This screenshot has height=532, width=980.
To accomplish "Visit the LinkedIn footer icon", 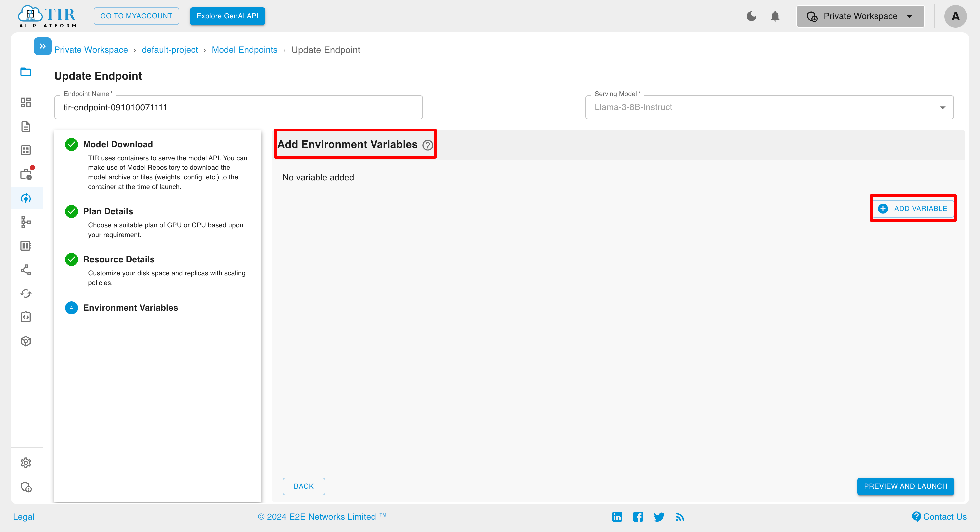I will [x=617, y=517].
